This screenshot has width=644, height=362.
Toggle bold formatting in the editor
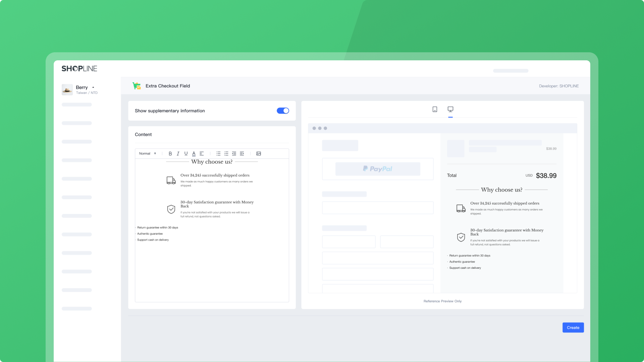pos(170,154)
